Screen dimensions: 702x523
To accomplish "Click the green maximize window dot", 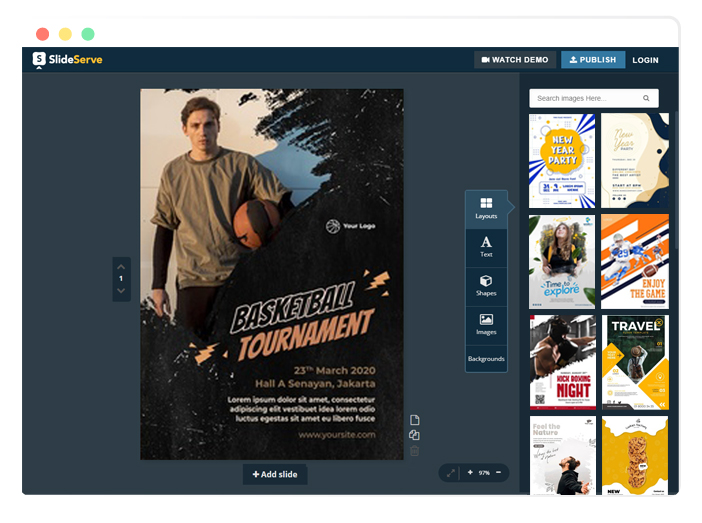I will [88, 34].
